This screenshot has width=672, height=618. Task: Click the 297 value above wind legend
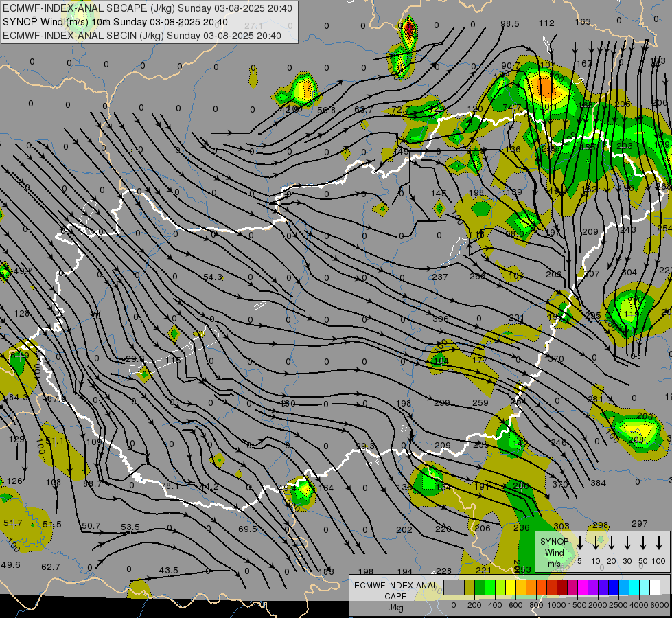coord(640,524)
